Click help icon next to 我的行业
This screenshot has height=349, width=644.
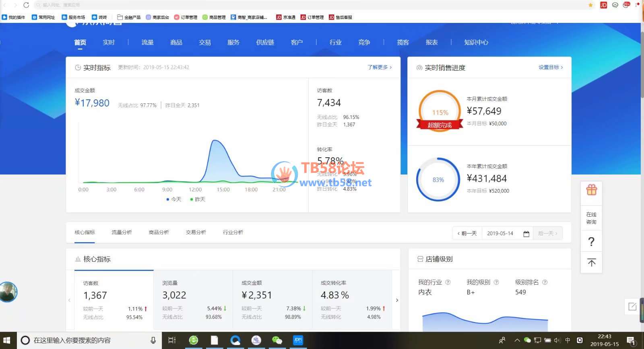pos(448,282)
